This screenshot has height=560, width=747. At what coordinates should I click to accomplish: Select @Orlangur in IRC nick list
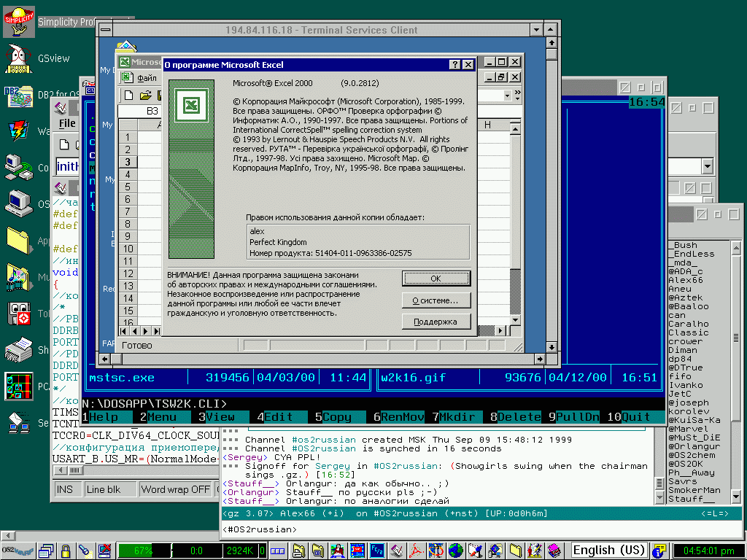tap(694, 447)
